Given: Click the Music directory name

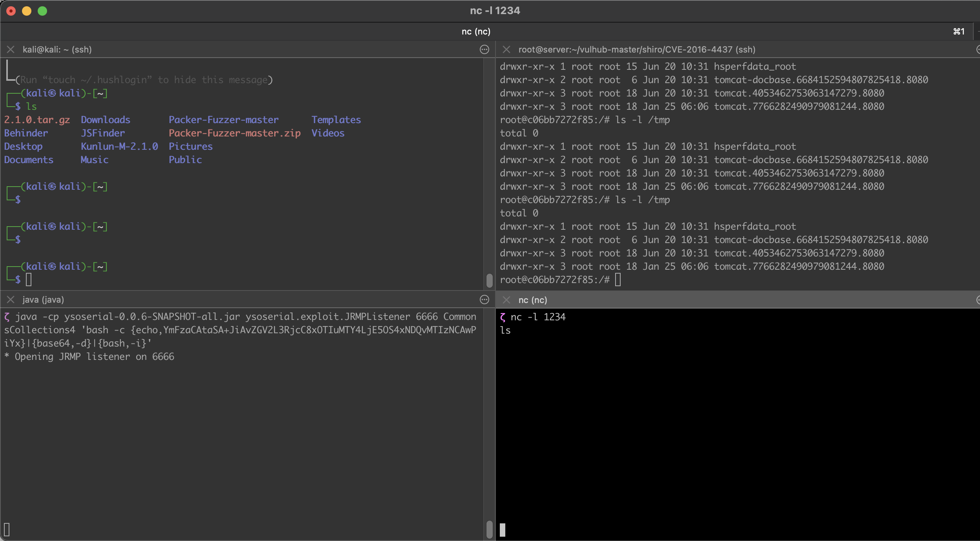Looking at the screenshot, I should (x=95, y=160).
